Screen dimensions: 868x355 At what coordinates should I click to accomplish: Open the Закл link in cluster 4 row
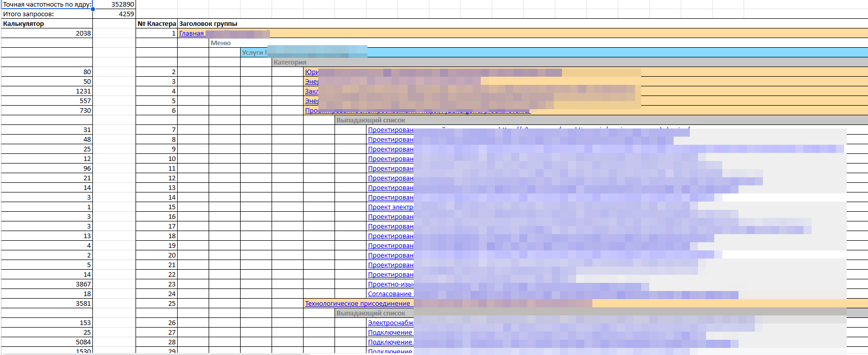point(312,91)
